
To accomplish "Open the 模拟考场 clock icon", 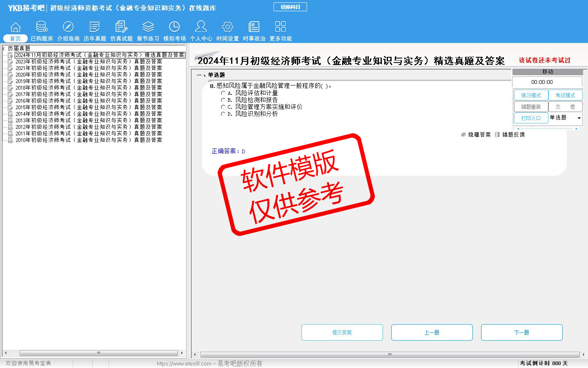I will 174,27.
